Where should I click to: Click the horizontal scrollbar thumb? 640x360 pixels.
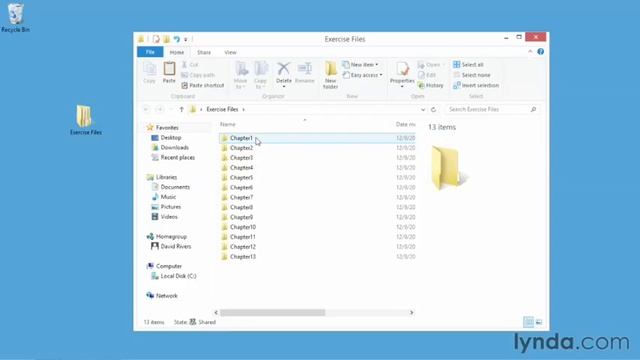click(x=272, y=313)
